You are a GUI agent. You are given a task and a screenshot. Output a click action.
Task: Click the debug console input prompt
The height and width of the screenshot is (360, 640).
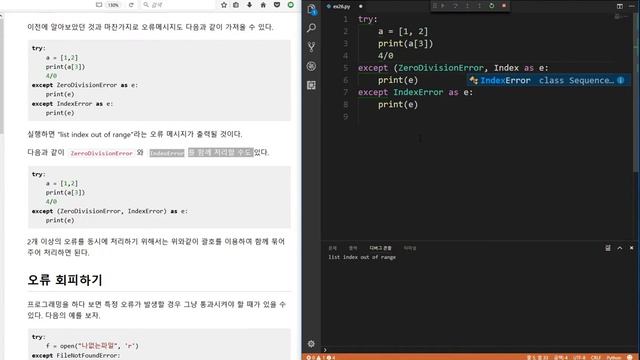point(478,349)
